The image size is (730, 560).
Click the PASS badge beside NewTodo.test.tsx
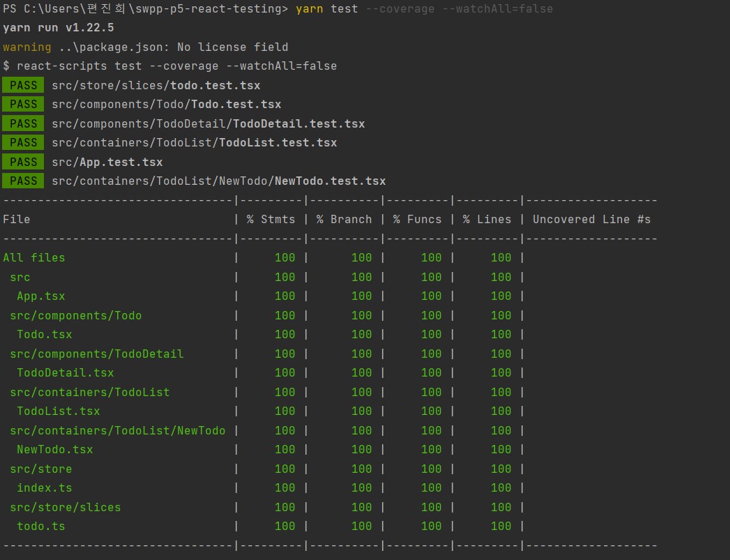(x=23, y=181)
